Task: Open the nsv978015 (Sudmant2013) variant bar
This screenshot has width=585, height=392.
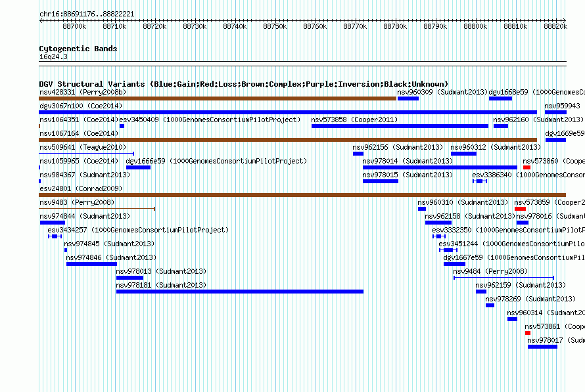Action: pyautogui.click(x=381, y=181)
